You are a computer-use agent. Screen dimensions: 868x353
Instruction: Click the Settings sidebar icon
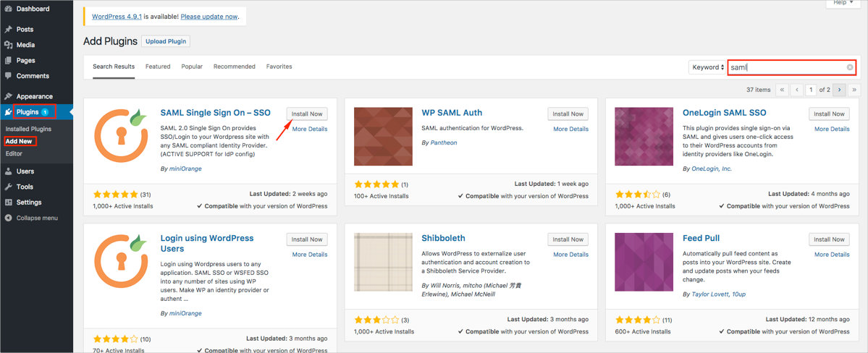pyautogui.click(x=9, y=203)
